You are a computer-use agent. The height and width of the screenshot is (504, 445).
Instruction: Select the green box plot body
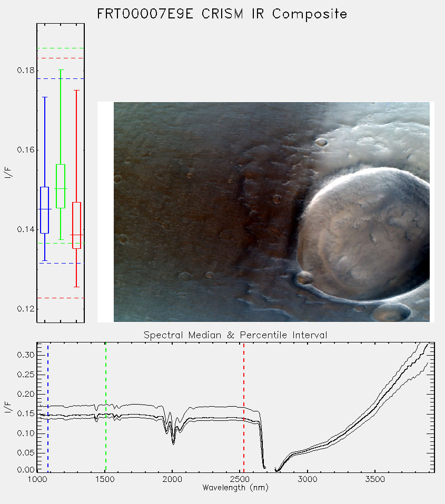pos(61,186)
